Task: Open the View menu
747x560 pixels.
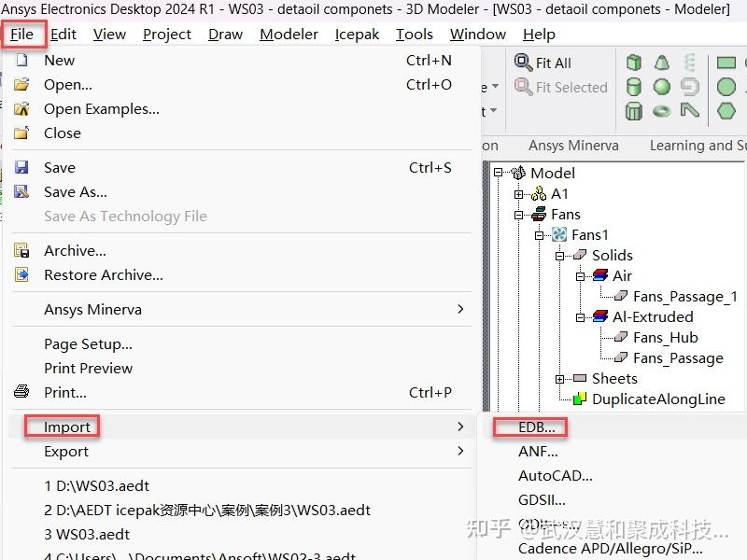Action: 109,35
